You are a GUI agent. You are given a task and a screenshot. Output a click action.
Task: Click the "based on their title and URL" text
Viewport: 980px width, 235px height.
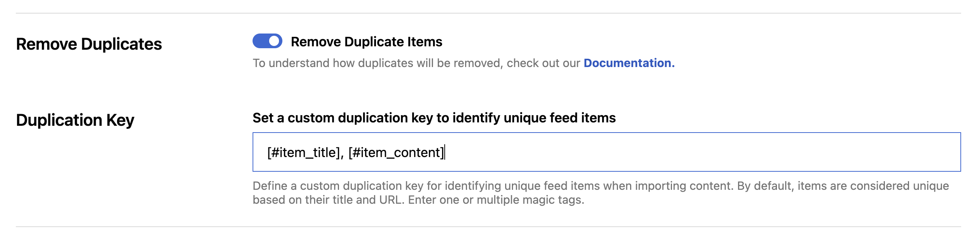click(x=327, y=200)
